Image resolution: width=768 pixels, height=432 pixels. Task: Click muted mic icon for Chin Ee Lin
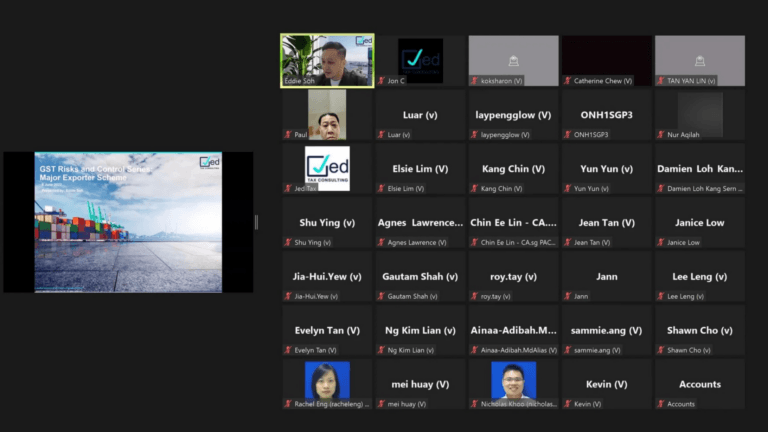(x=474, y=242)
